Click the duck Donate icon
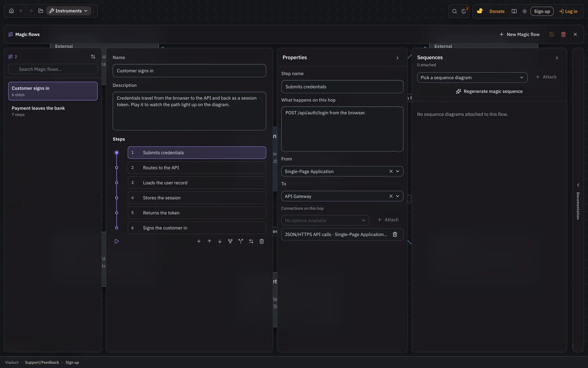The height and width of the screenshot is (368, 588). [480, 11]
